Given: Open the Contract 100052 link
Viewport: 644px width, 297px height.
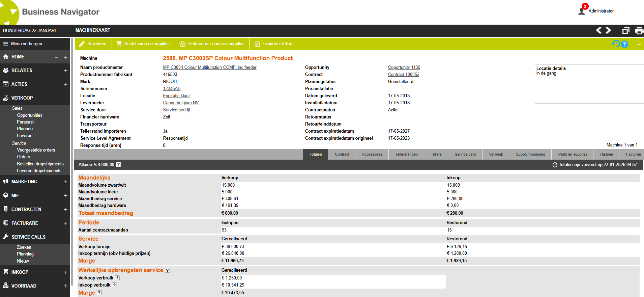Looking at the screenshot, I should (403, 75).
